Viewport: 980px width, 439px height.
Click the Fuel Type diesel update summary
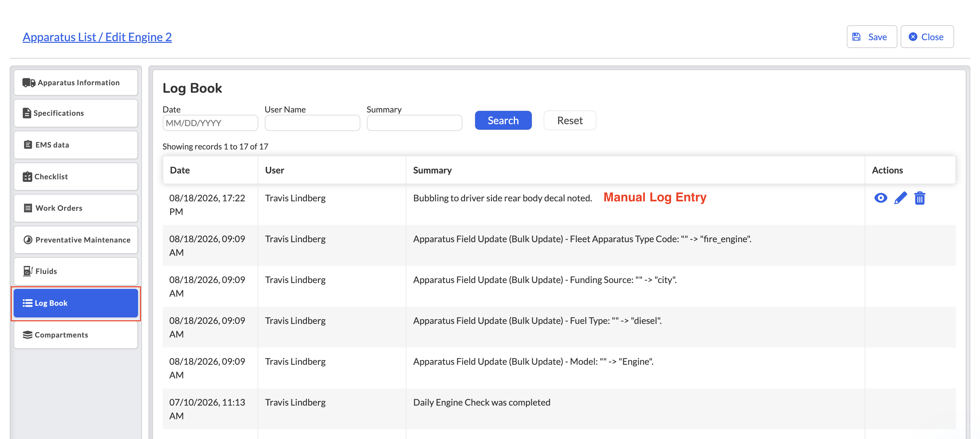[x=537, y=321]
